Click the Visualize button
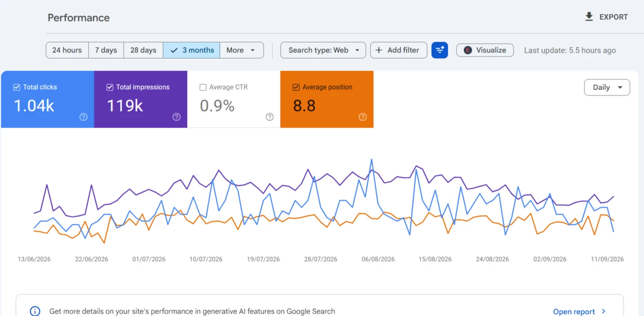Viewport: 644px width, 316px height. (485, 50)
